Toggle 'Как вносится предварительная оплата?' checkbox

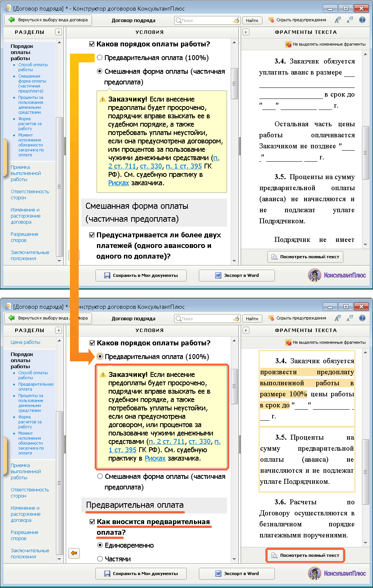coord(92,522)
